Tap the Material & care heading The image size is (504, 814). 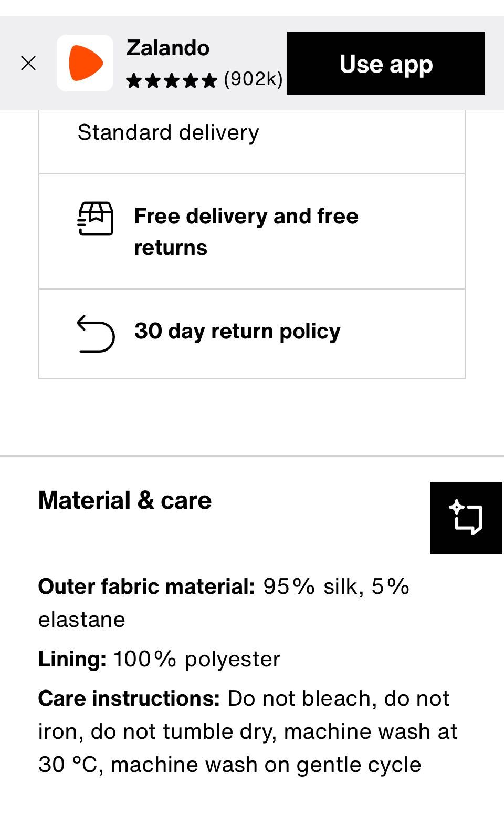125,500
